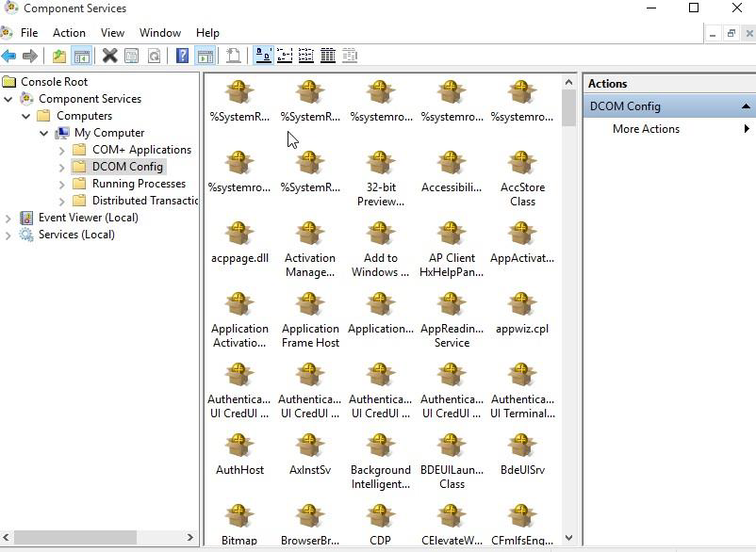Screen dimensions: 756x552
Task: Open the Help menu
Action: click(x=207, y=33)
